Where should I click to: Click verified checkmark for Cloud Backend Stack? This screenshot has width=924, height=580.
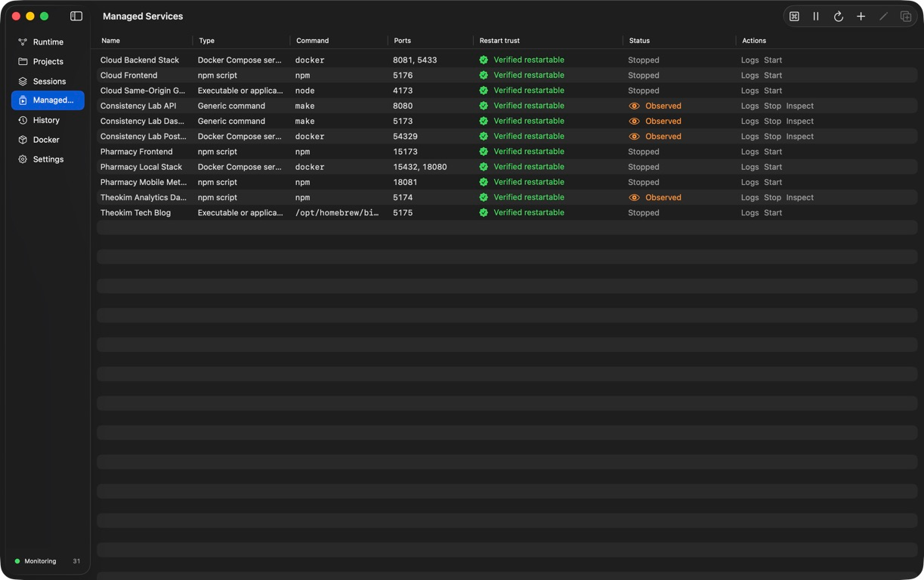click(484, 60)
